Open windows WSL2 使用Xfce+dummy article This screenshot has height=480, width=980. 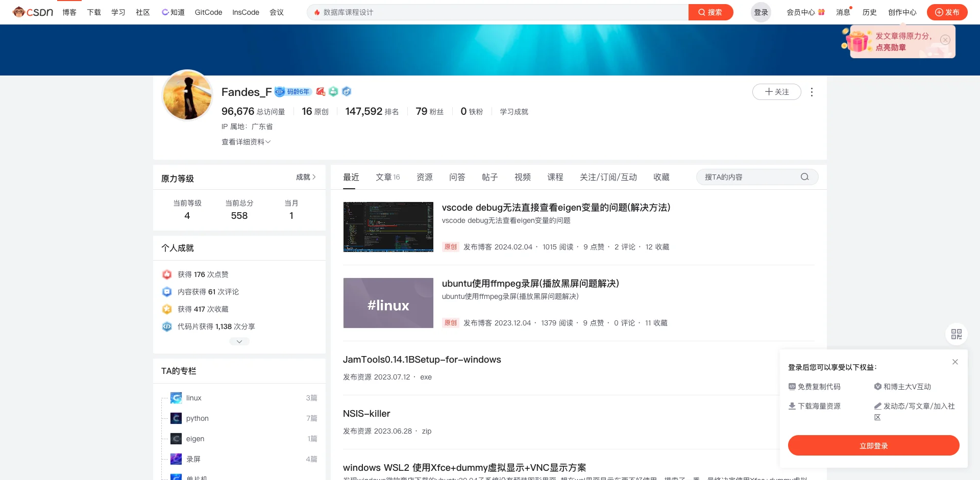tap(464, 468)
